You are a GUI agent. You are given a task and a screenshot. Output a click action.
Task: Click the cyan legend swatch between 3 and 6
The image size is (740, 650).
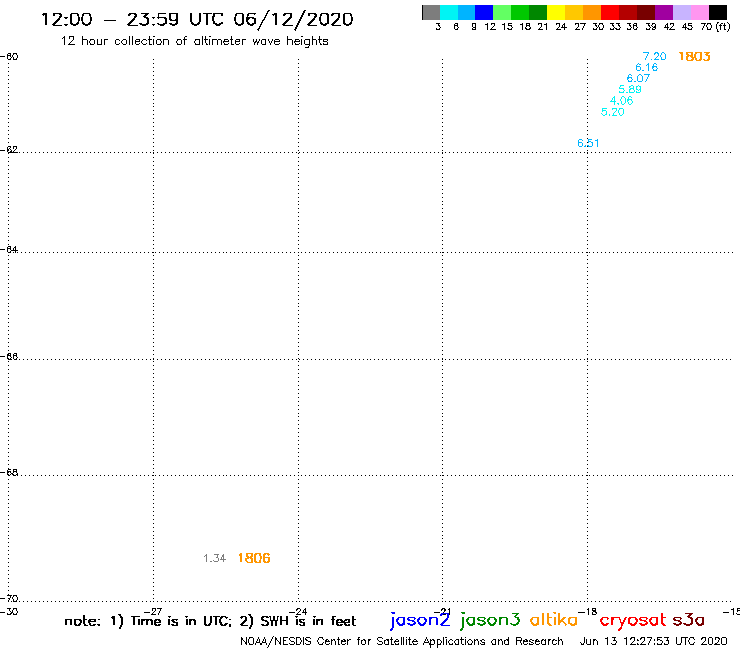pyautogui.click(x=449, y=12)
